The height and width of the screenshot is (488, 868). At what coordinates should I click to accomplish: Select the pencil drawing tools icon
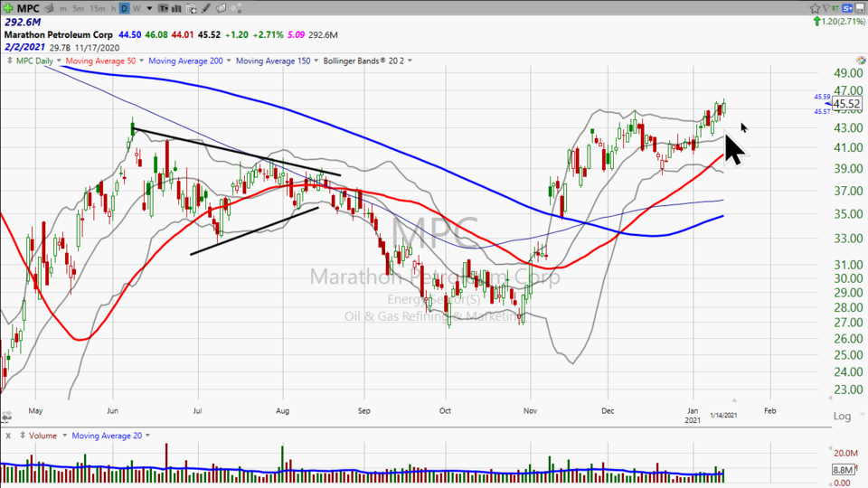point(206,8)
